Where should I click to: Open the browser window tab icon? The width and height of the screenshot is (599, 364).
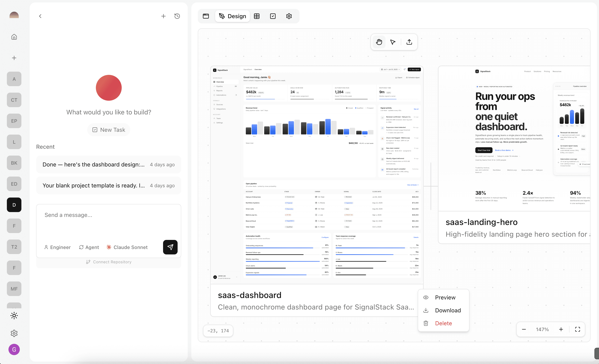click(206, 16)
